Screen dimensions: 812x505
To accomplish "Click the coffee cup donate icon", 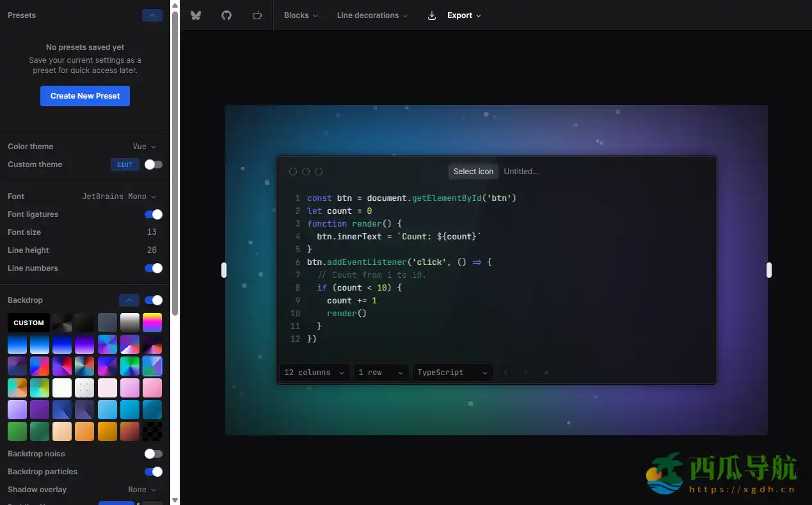I will pos(257,15).
